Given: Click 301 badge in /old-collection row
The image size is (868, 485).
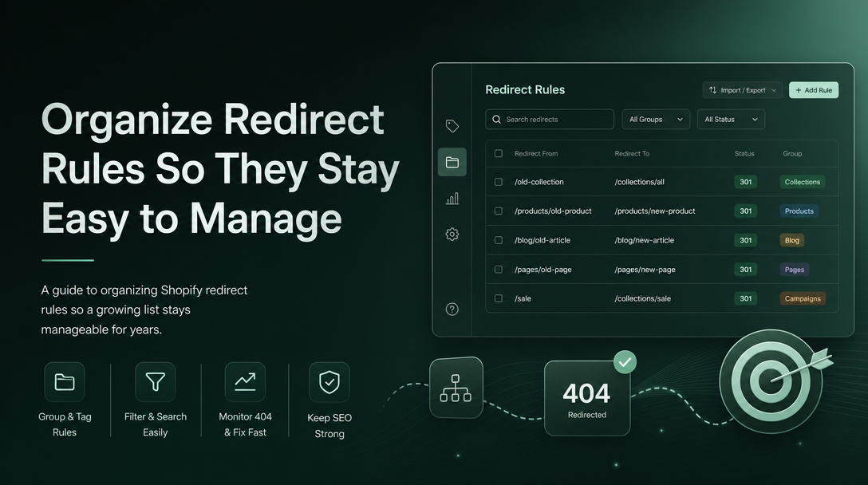Looking at the screenshot, I should tap(746, 182).
